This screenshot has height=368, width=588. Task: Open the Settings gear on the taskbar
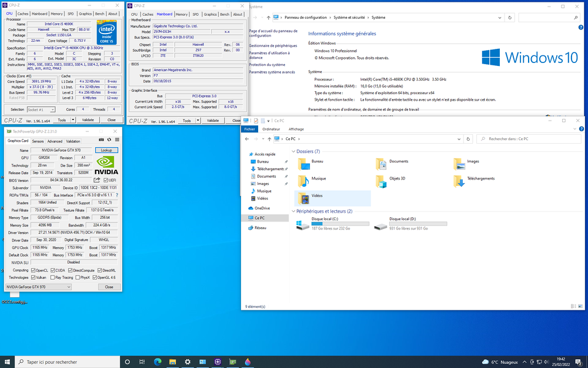[x=188, y=362]
